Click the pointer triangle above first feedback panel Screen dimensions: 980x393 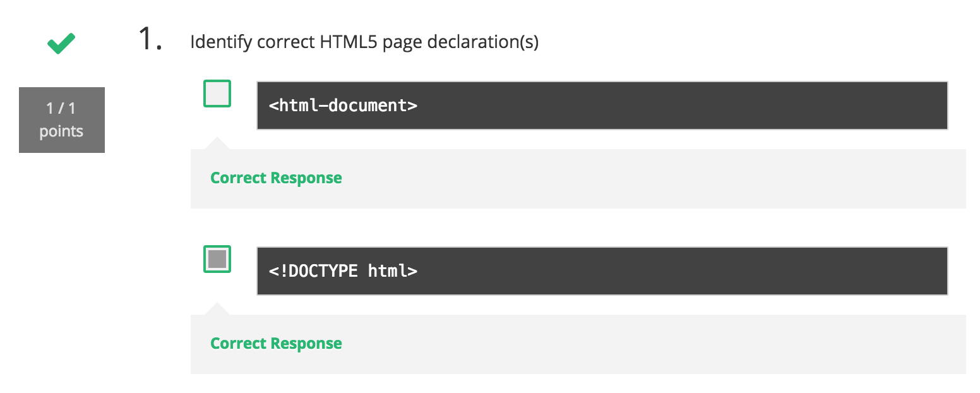click(217, 143)
